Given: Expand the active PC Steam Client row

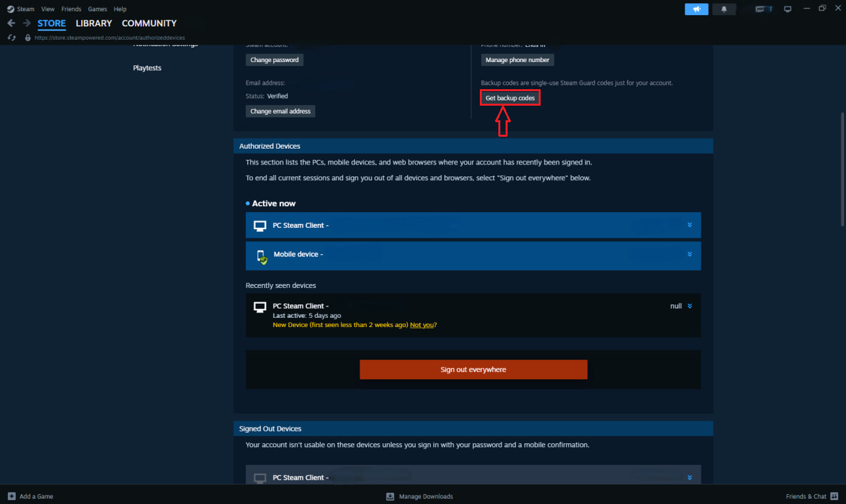Looking at the screenshot, I should (x=689, y=225).
